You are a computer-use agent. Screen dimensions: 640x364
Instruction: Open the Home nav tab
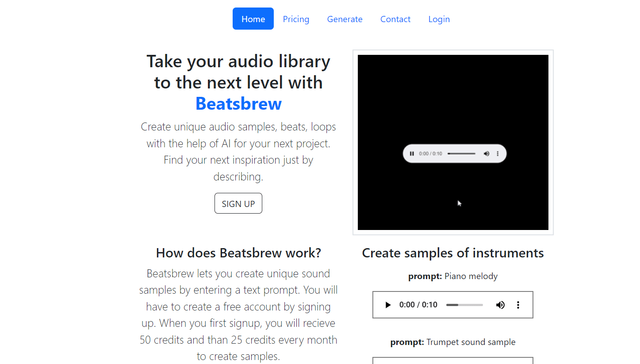coord(253,19)
